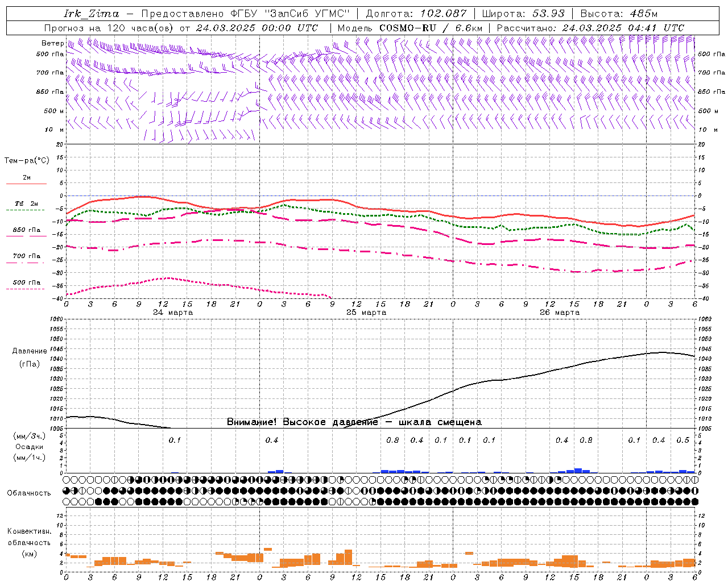Click -25 on the right temperature axis

[x=703, y=260]
